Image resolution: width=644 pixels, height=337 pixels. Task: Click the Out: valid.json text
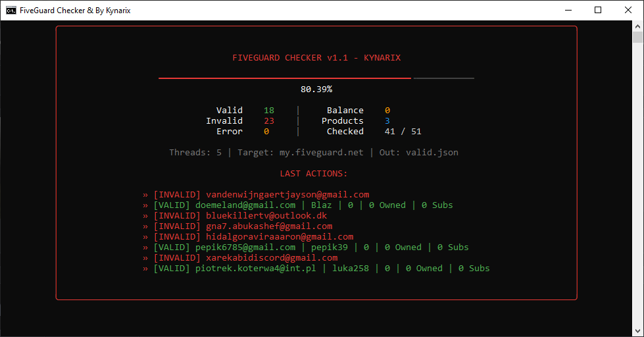(x=418, y=153)
